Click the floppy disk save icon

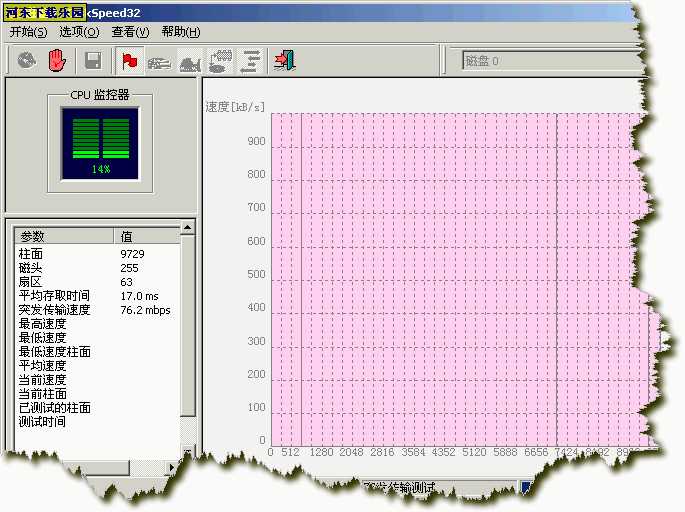point(93,61)
